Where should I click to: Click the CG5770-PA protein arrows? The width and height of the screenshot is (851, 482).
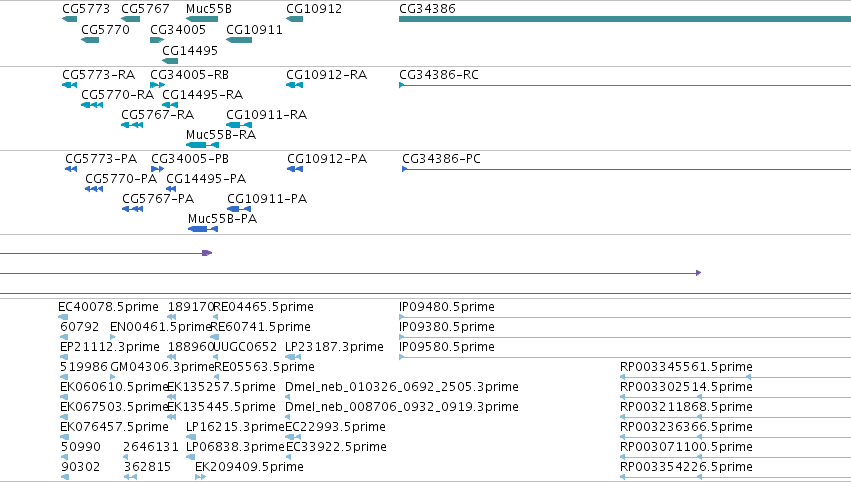[94, 189]
